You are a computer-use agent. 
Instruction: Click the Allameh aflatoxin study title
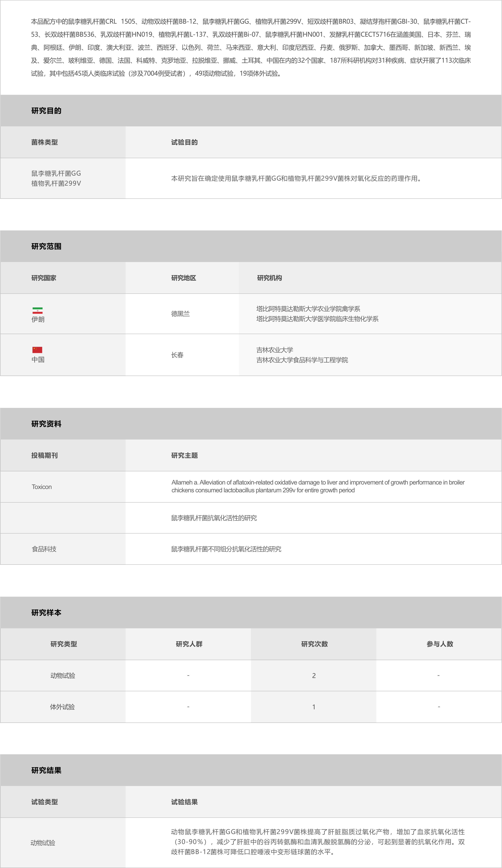[318, 486]
